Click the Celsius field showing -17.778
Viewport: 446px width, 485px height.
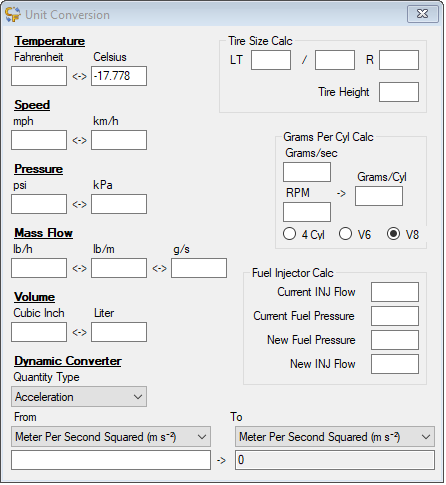(x=119, y=76)
